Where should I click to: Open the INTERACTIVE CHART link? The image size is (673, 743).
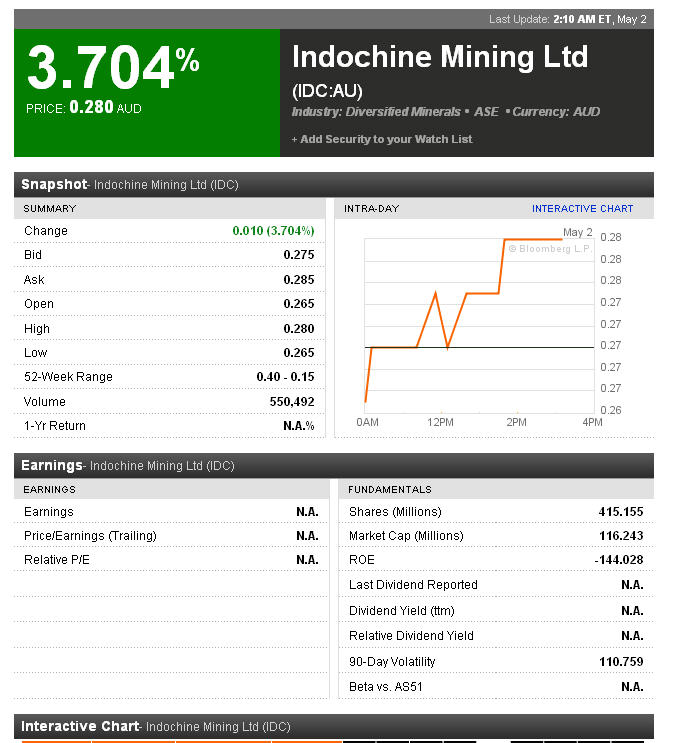tap(582, 209)
